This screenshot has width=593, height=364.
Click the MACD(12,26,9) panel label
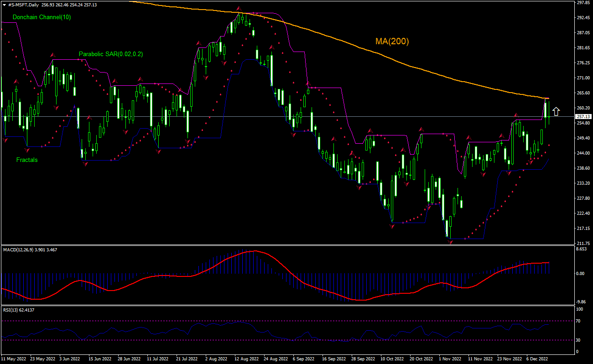pyautogui.click(x=19, y=250)
